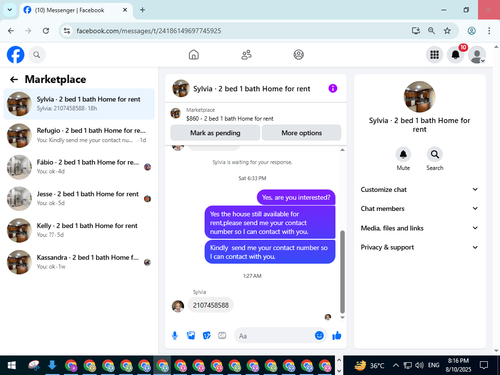Open the Groups icon in top navigation
500x375 pixels.
tap(298, 55)
